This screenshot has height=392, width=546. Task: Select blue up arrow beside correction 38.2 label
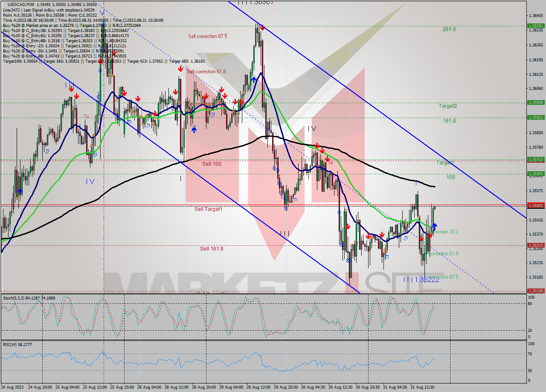coord(435,226)
